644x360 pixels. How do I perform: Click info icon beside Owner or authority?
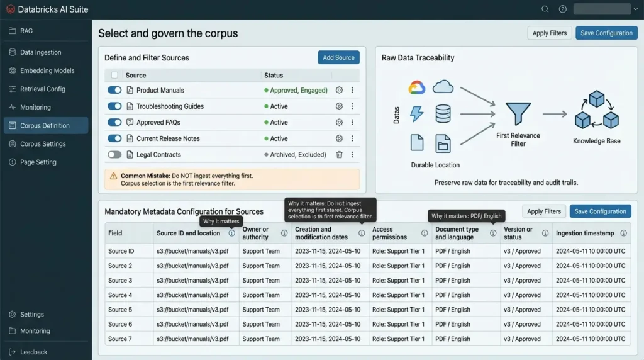pyautogui.click(x=284, y=233)
